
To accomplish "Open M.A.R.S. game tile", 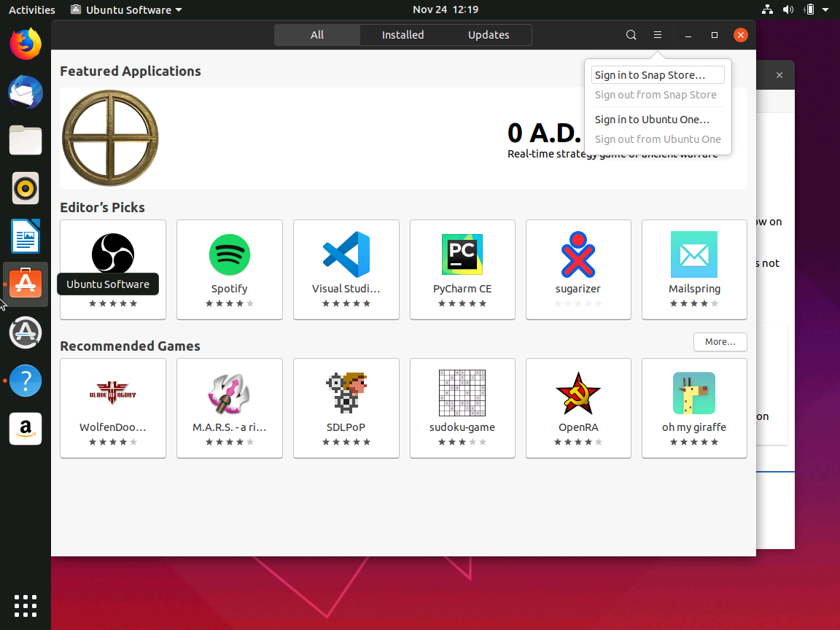I will click(229, 408).
